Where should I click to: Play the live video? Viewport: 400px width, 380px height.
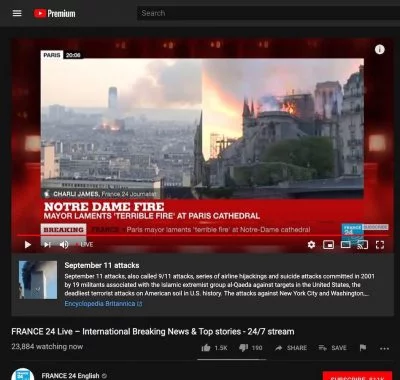click(x=28, y=245)
